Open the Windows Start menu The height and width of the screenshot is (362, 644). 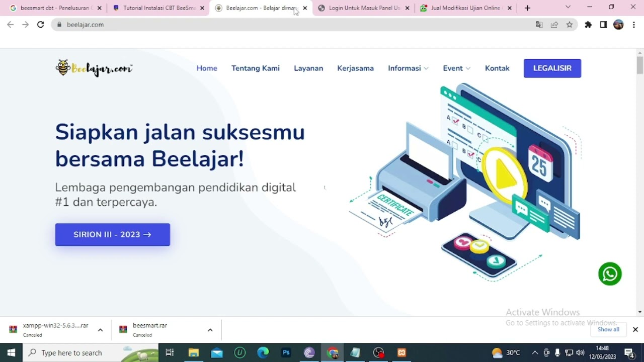pyautogui.click(x=11, y=352)
